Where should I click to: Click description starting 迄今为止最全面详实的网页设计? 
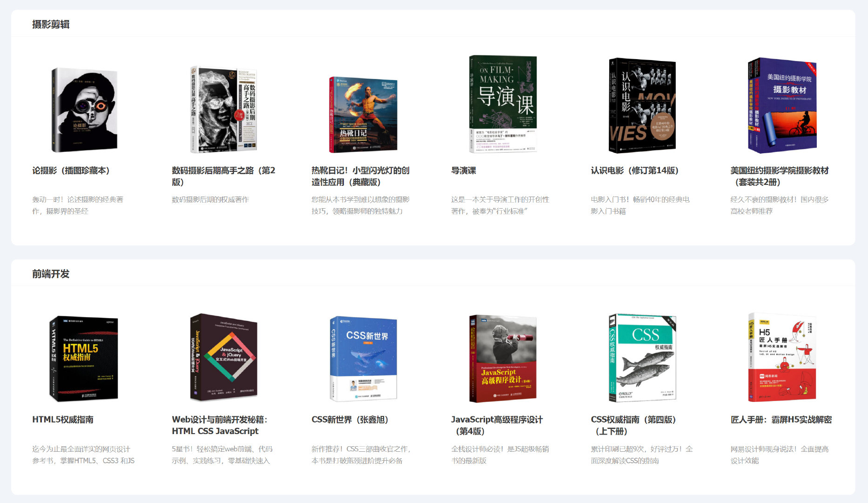(x=83, y=455)
